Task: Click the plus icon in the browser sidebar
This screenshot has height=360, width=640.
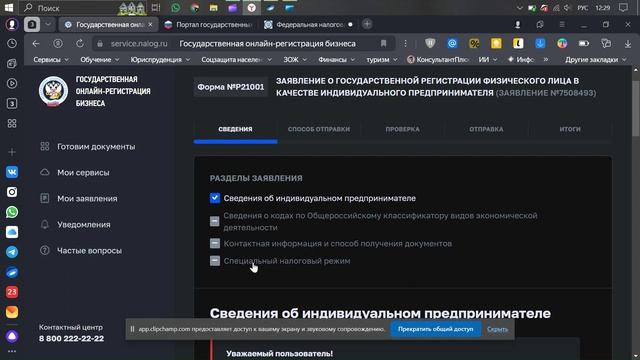Action: point(12,152)
